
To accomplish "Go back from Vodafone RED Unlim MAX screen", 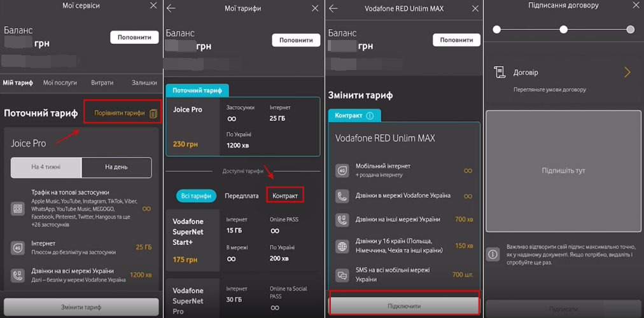I will coord(333,8).
